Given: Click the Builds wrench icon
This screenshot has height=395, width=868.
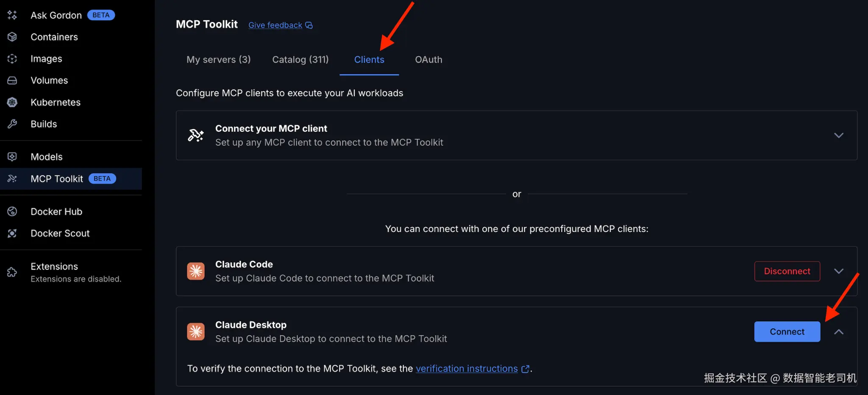Looking at the screenshot, I should (12, 124).
